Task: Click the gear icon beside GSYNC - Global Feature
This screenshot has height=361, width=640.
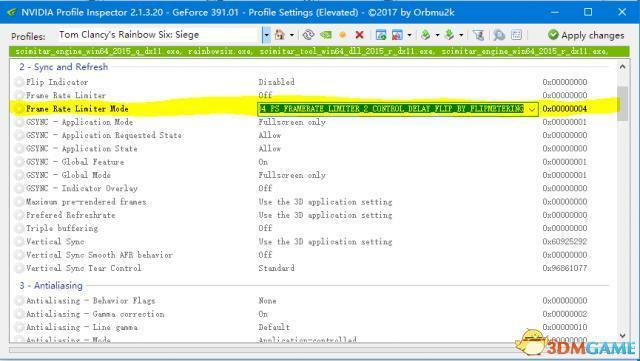Action: (x=19, y=162)
